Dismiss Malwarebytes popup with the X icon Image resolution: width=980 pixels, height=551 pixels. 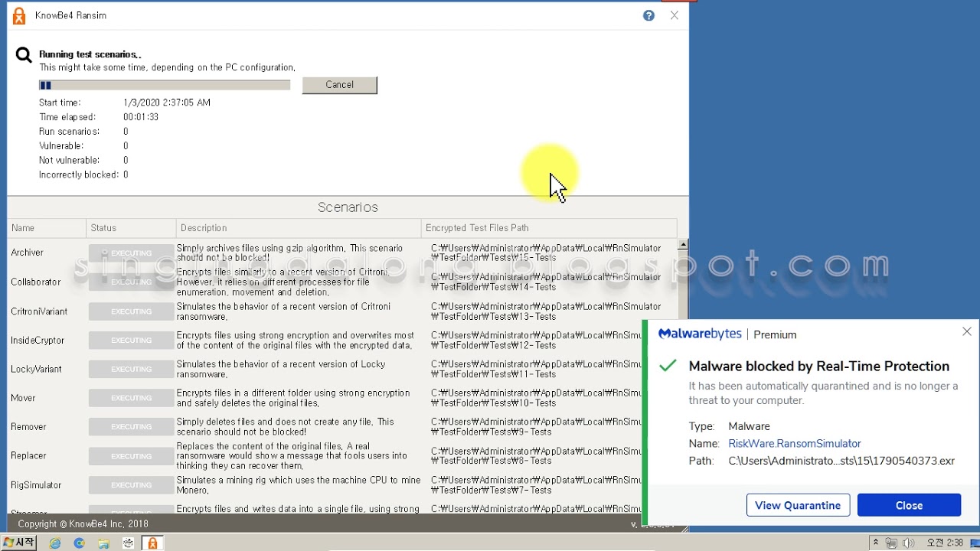click(967, 331)
